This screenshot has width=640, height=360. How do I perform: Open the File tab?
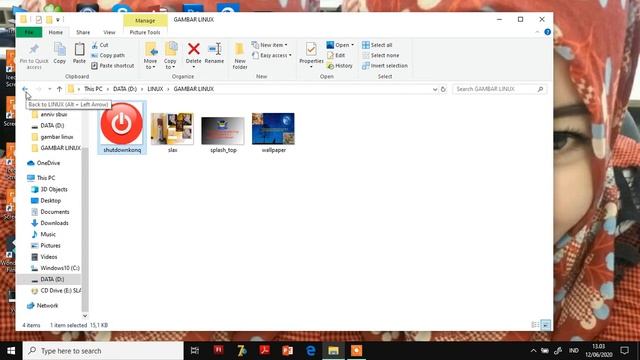click(29, 32)
